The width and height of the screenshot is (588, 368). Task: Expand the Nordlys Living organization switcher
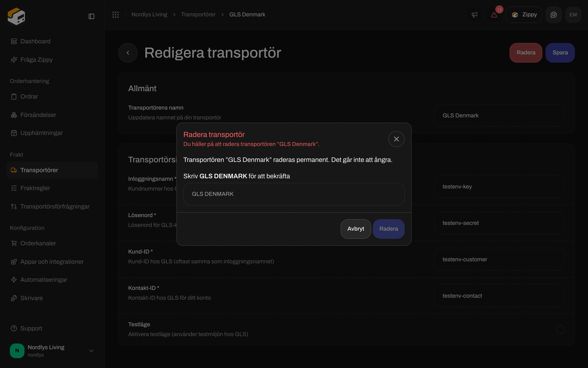[52, 351]
